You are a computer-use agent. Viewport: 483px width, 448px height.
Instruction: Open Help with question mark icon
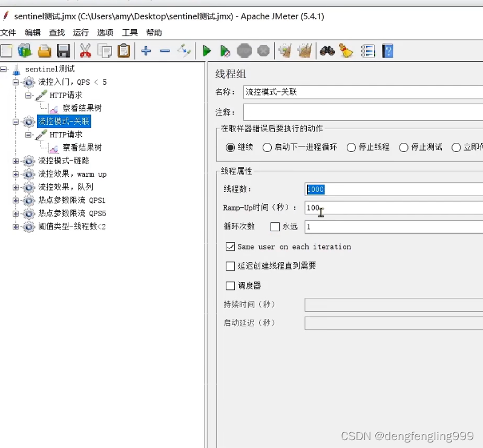coord(387,51)
